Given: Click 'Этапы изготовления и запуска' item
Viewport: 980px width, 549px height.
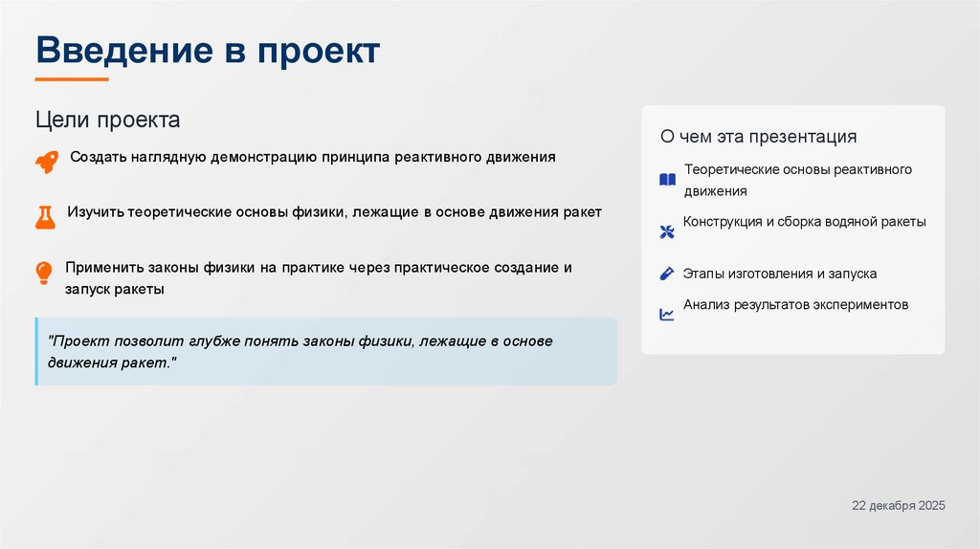Looking at the screenshot, I should coord(779,274).
